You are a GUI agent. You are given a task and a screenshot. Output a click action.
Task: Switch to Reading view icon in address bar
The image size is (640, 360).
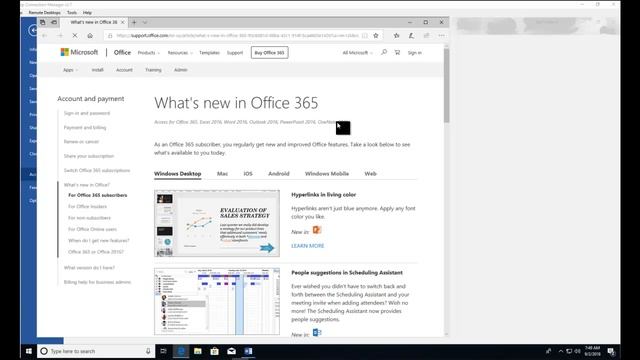point(364,36)
